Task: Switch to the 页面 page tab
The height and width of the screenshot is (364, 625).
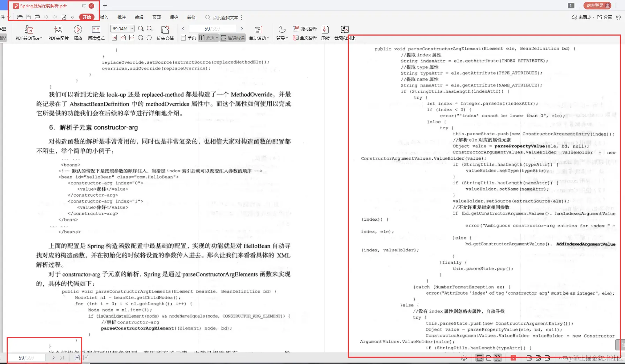Action: coord(156,17)
